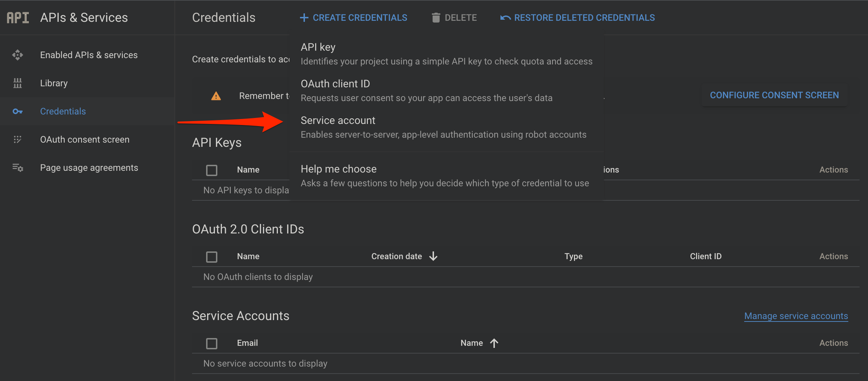Click RESTORE DELETED CREDENTIALS
This screenshot has width=868, height=381.
click(x=577, y=18)
